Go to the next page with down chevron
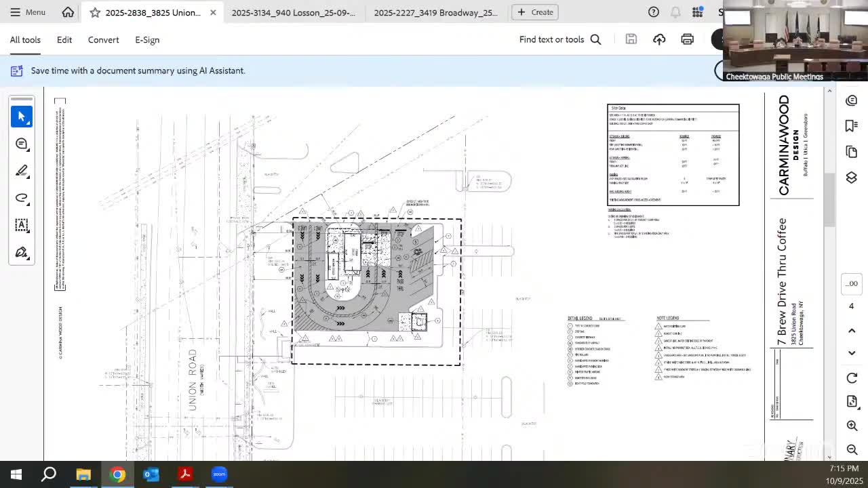Viewport: 868px width, 488px height. [852, 353]
